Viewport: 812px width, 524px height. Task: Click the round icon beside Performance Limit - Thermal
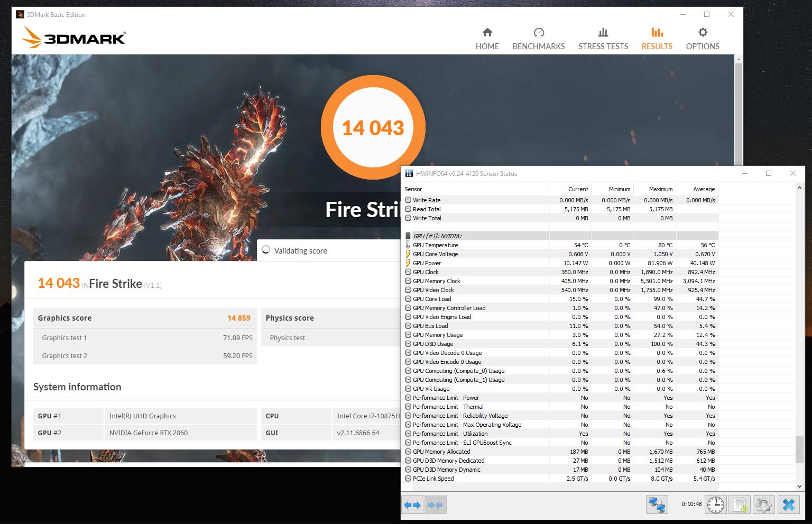point(408,407)
